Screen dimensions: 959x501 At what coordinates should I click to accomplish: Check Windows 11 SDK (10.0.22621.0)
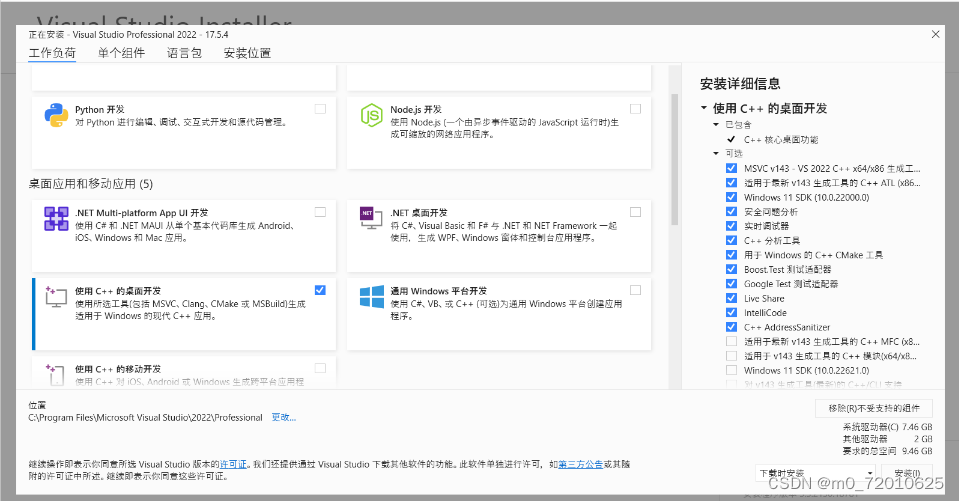pos(731,370)
